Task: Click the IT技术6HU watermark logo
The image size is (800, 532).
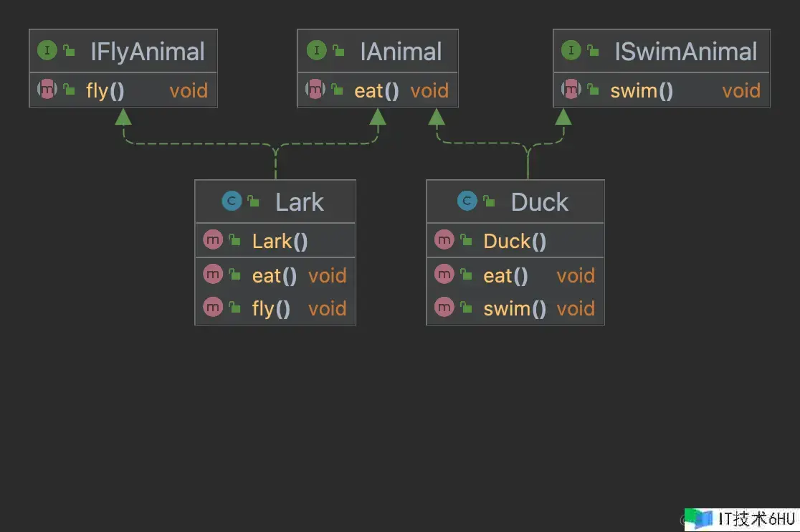Action: [741, 519]
